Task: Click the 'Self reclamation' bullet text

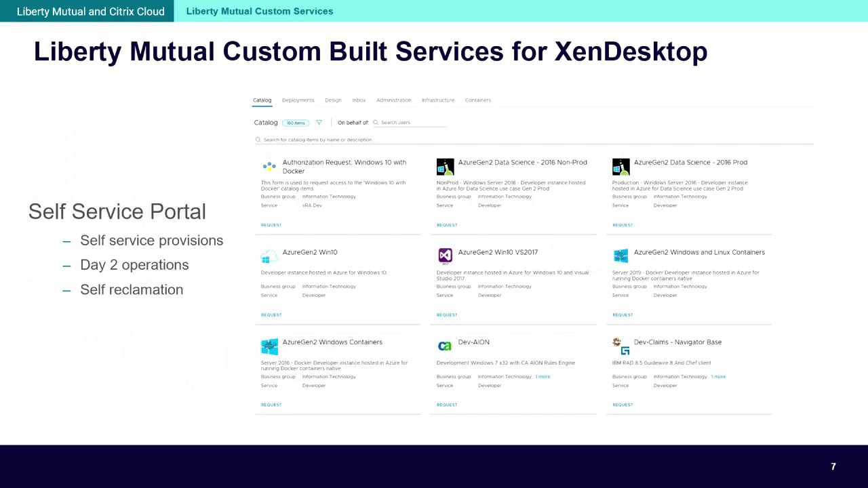Action: pyautogui.click(x=132, y=289)
